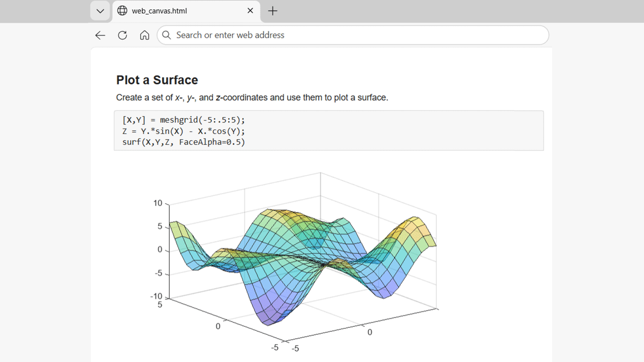Click the surf(X,Y,Z, FaceAlpha=0.5) code line
644x362 pixels.
pos(183,142)
